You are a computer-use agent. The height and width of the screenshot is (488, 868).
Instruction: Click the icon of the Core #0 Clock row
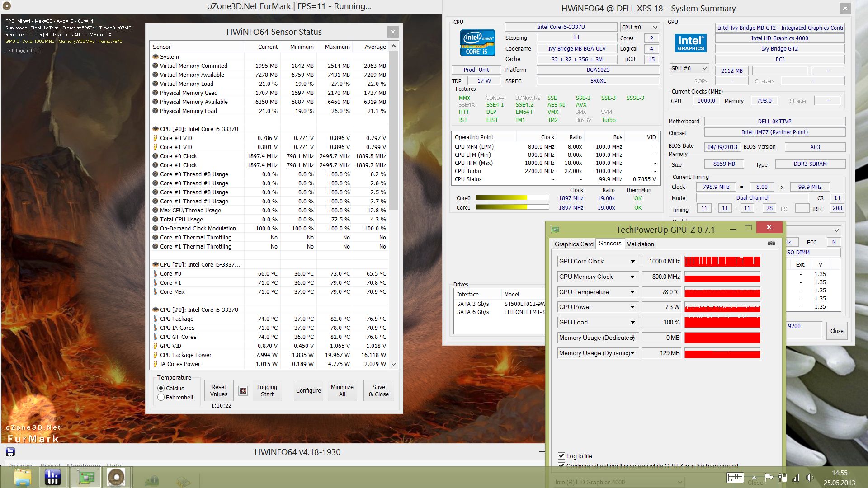(x=156, y=156)
